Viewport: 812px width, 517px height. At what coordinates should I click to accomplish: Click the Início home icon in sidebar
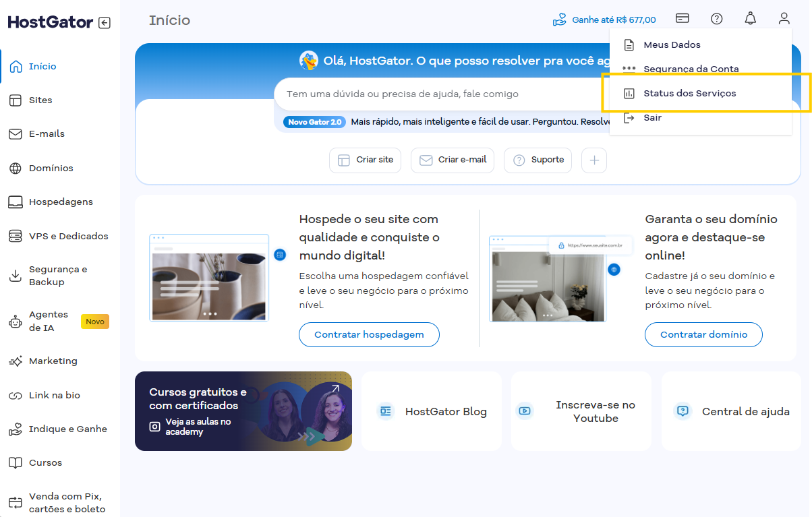click(x=16, y=66)
